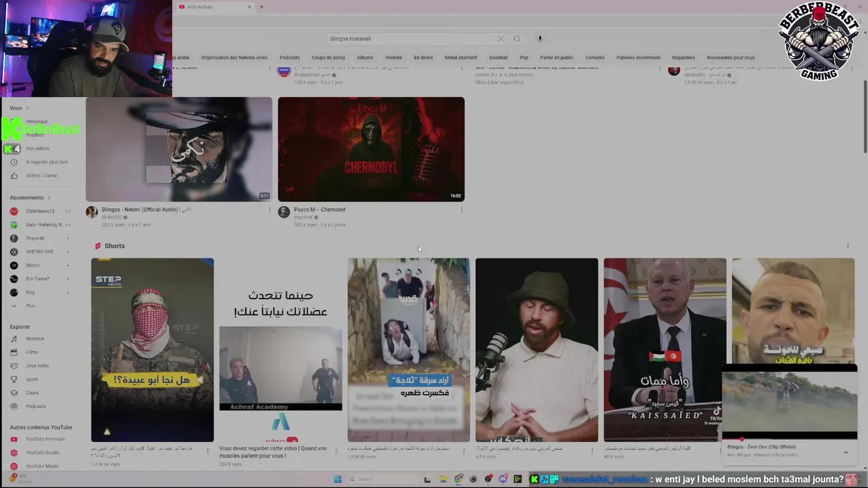Open a new browser tab with plus
The width and height of the screenshot is (868, 488).
coord(261,7)
